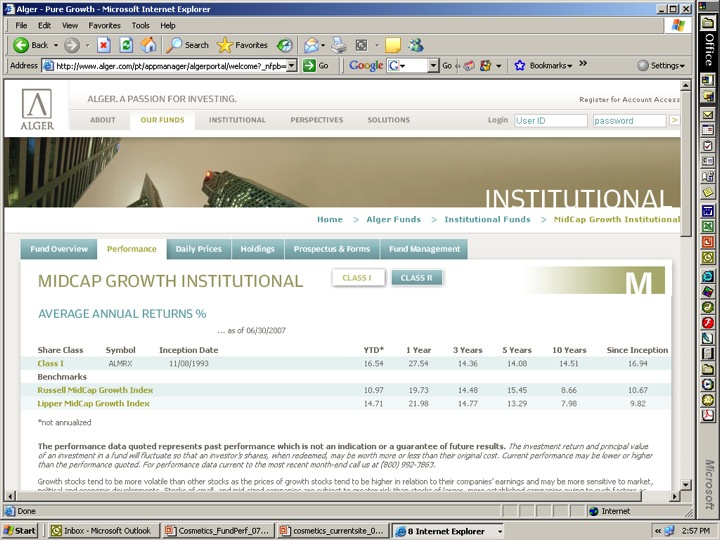Click the Mail envelope icon
Image resolution: width=720 pixels, height=540 pixels.
(311, 45)
